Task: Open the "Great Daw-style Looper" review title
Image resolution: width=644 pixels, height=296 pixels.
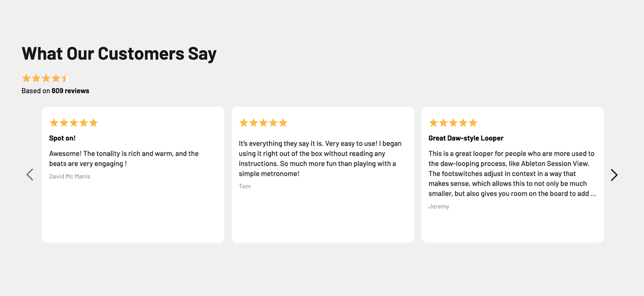Action: click(466, 138)
